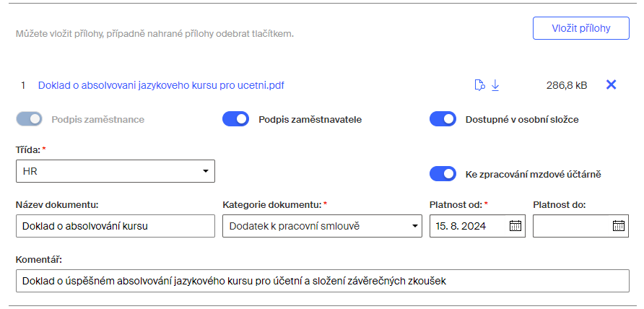Screen dimensions: 644x309
Task: Toggle the greyed Podpis zaměstnance switch
Action: point(29,118)
